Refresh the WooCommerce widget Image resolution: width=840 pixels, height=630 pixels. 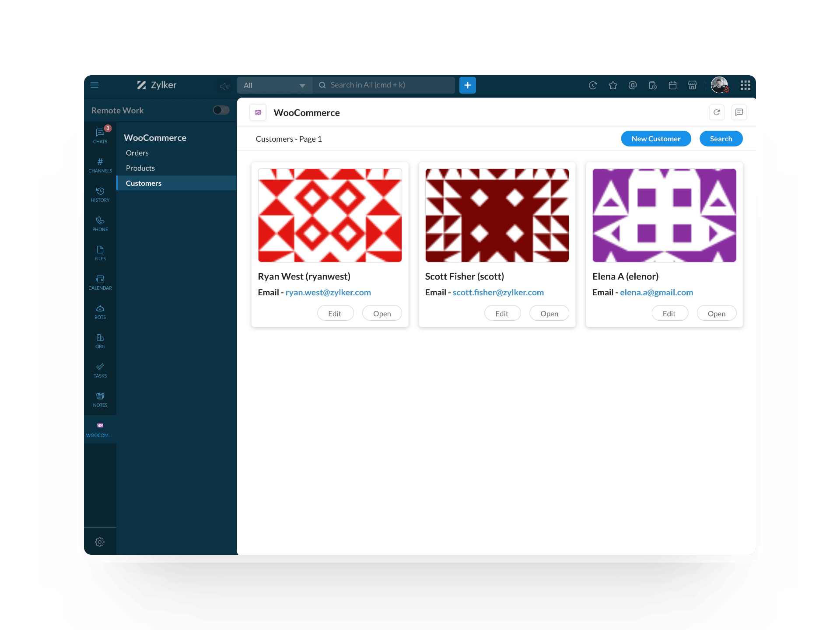pos(716,112)
